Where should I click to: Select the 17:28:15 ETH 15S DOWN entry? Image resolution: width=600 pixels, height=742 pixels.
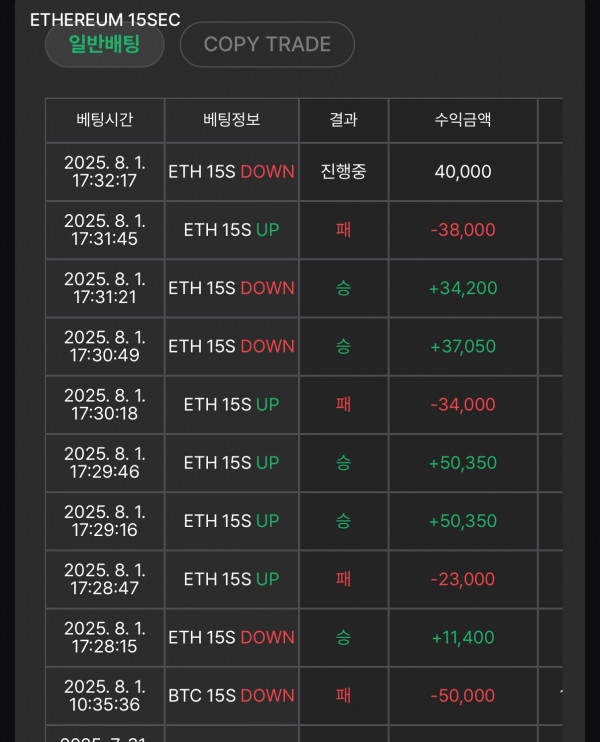[x=231, y=637]
